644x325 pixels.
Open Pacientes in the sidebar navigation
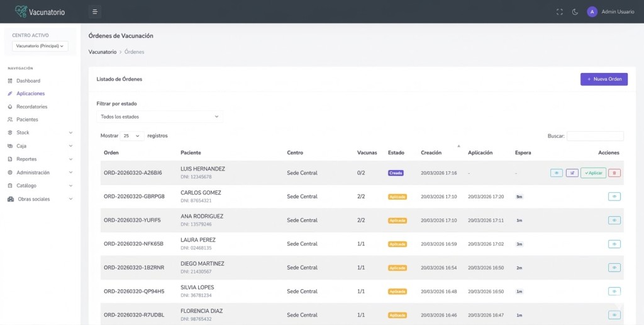(x=27, y=120)
